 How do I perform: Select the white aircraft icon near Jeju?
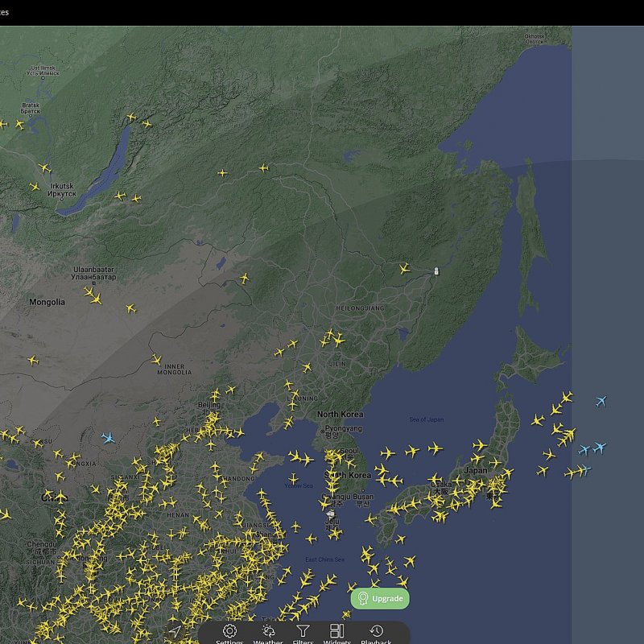coord(330,513)
